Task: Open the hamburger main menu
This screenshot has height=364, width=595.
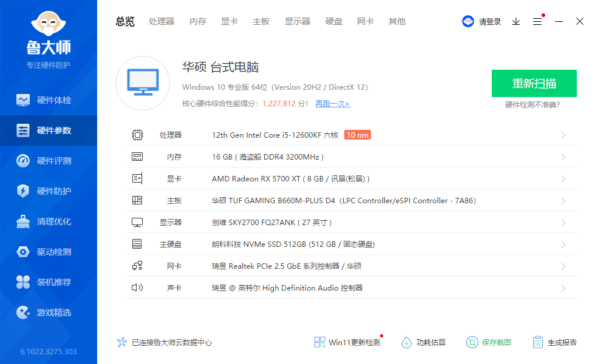Action: pos(537,22)
